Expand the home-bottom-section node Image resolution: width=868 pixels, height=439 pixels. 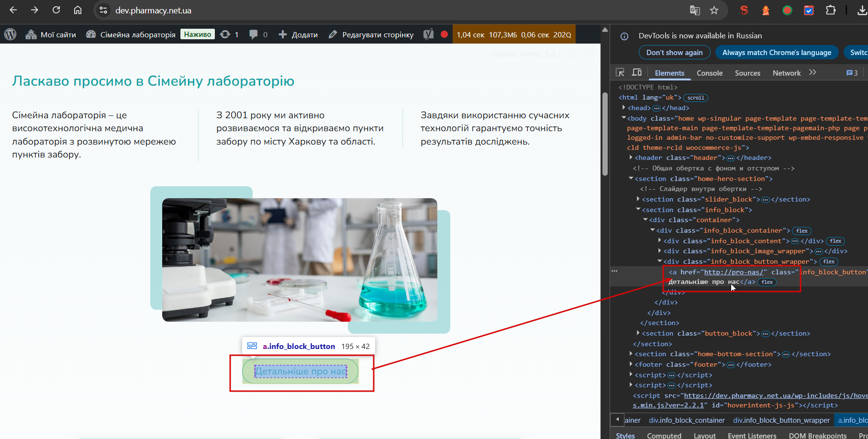[x=631, y=354]
